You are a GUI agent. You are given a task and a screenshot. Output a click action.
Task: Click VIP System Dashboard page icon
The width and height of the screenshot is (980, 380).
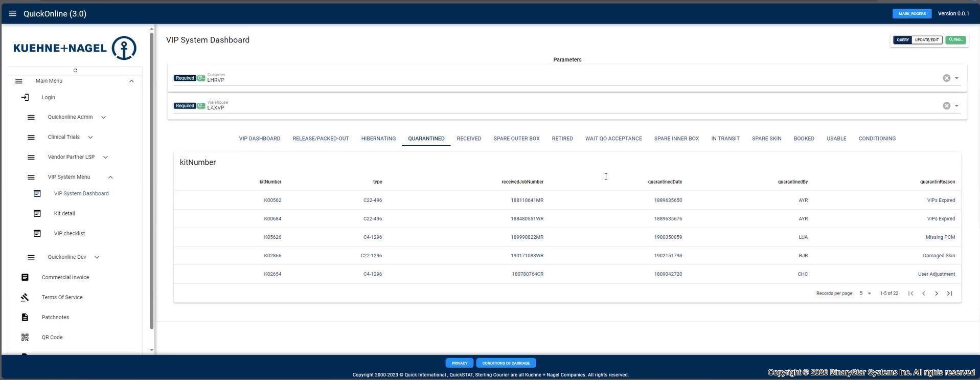(37, 193)
